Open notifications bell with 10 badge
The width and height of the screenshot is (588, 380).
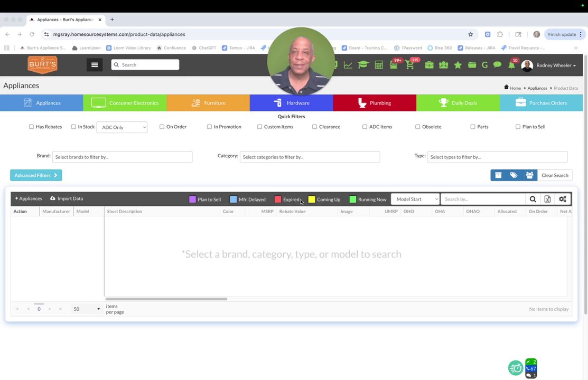(511, 65)
